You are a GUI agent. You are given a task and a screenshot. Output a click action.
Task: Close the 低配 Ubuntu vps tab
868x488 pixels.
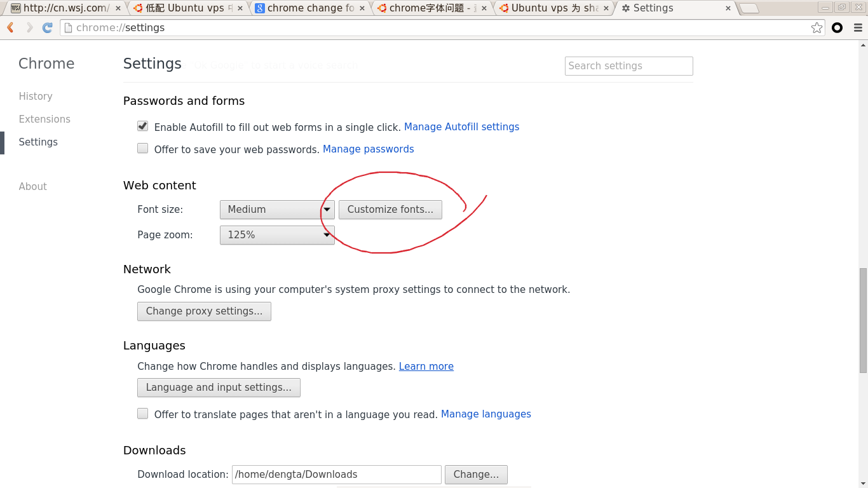coord(240,8)
